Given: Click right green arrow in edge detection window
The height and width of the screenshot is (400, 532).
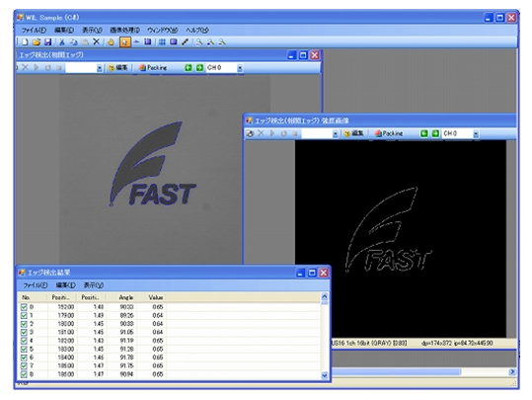Looking at the screenshot, I should pos(199,68).
